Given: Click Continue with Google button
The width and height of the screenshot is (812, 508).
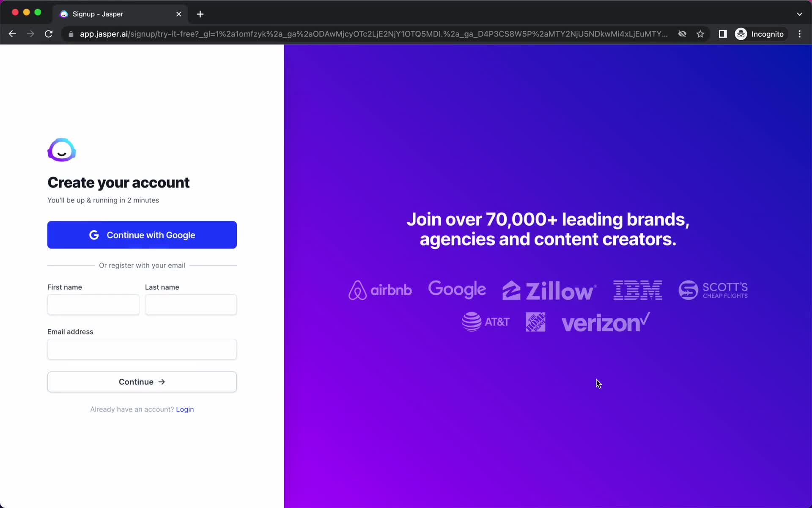Looking at the screenshot, I should coord(142,235).
